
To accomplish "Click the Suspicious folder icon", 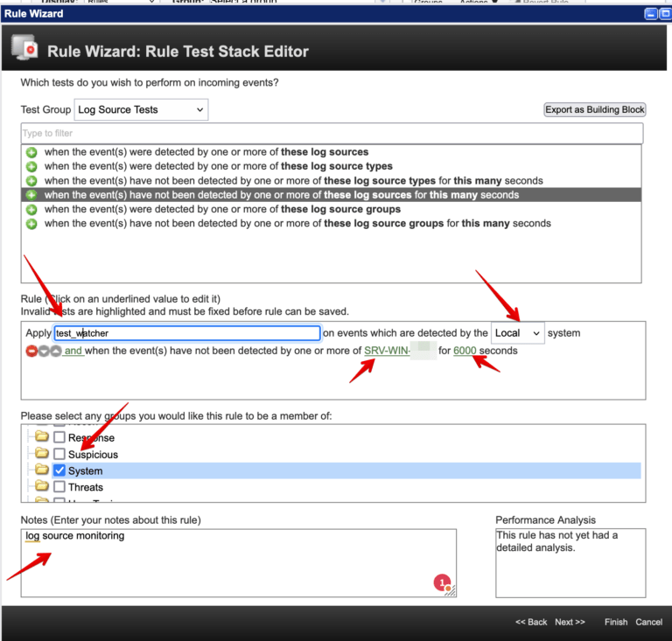I will click(x=42, y=453).
